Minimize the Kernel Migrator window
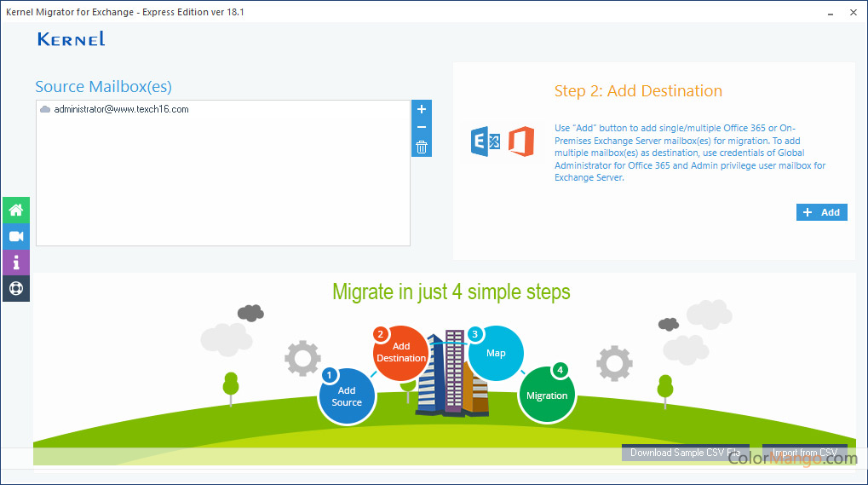 coord(829,13)
